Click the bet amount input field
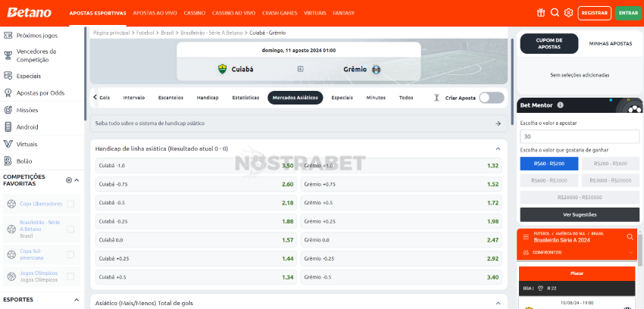Image resolution: width=644 pixels, height=309 pixels. point(580,136)
